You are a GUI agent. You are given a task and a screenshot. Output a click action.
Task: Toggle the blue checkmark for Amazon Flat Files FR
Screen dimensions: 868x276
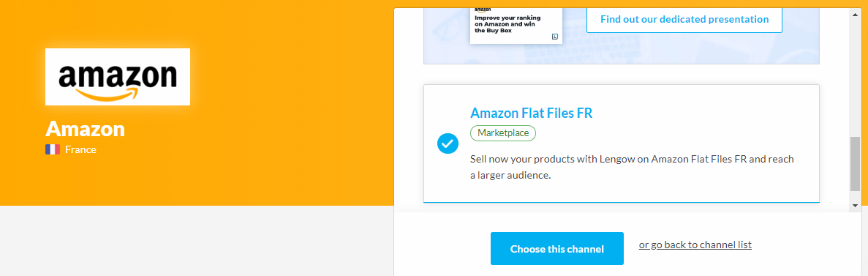(x=448, y=143)
